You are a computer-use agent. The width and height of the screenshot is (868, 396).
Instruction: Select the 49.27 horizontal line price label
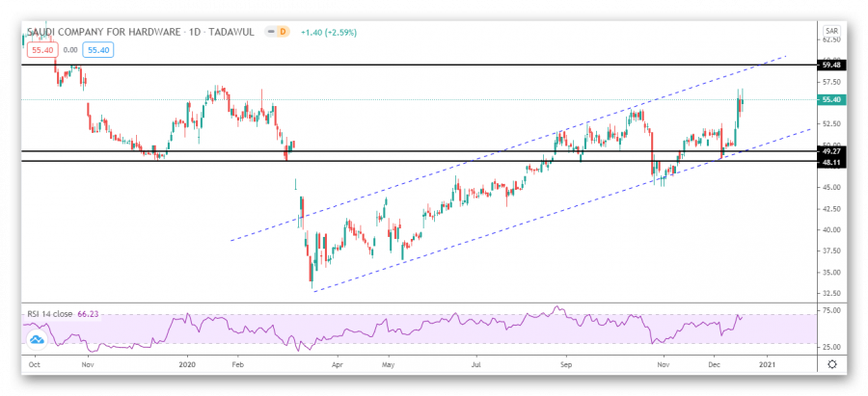tap(830, 151)
